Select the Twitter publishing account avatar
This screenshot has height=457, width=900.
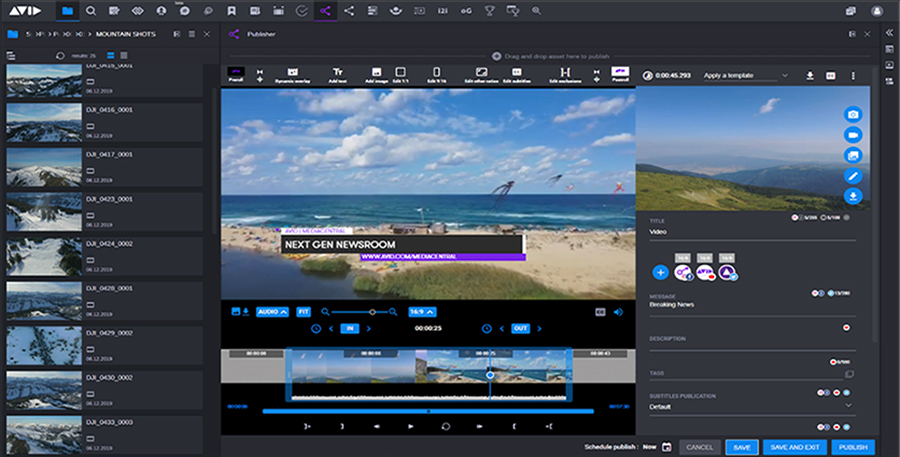727,272
